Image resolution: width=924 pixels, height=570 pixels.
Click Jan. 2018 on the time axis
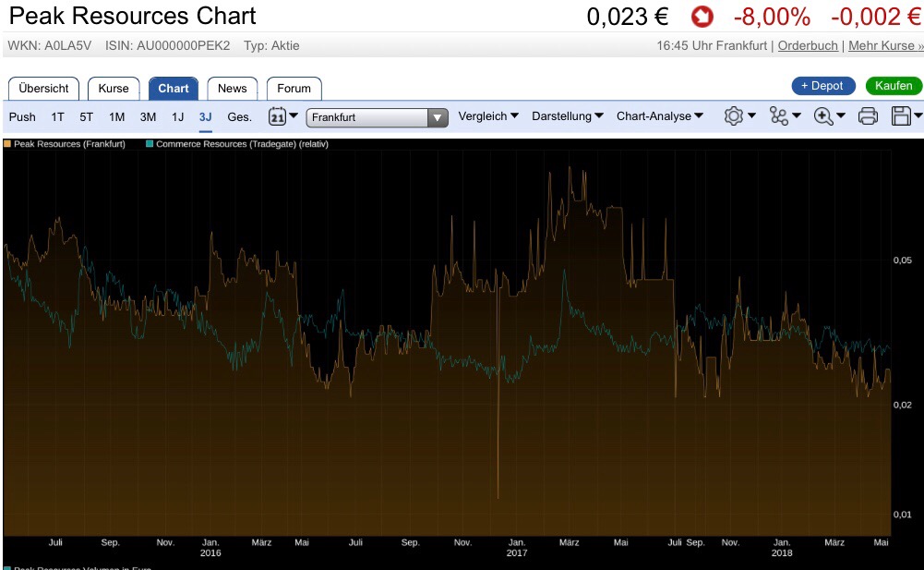click(782, 548)
